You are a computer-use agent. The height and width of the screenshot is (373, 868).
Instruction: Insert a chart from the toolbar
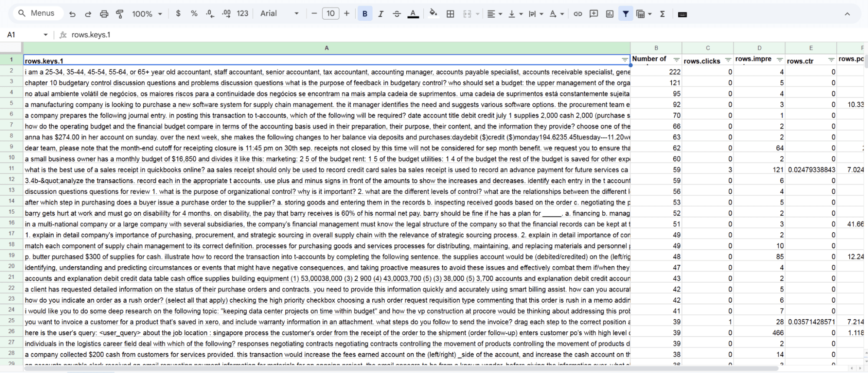coord(610,14)
